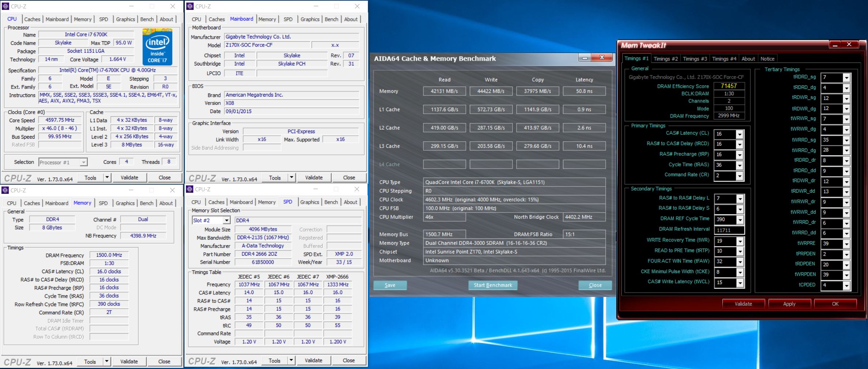Screen dimensions: 868x369
Task: Click Tools button in Memory CPU-Z window
Action: [x=90, y=361]
